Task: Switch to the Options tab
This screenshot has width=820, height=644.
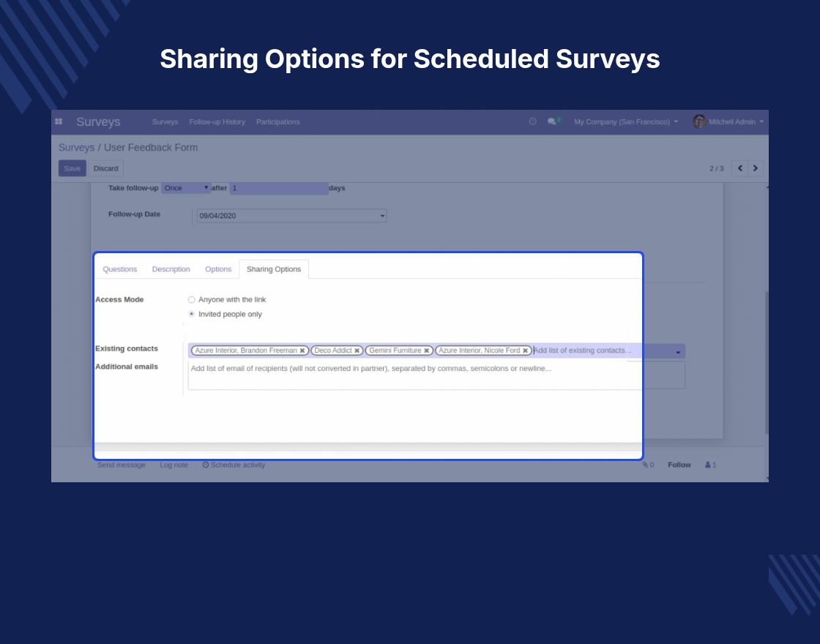Action: click(x=218, y=269)
